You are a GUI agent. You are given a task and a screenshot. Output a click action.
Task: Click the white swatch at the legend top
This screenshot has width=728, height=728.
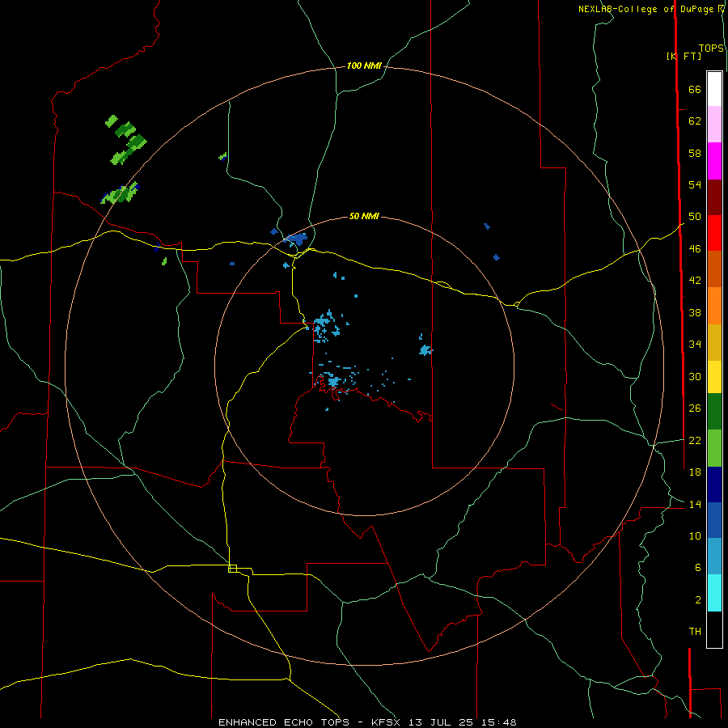pos(714,89)
